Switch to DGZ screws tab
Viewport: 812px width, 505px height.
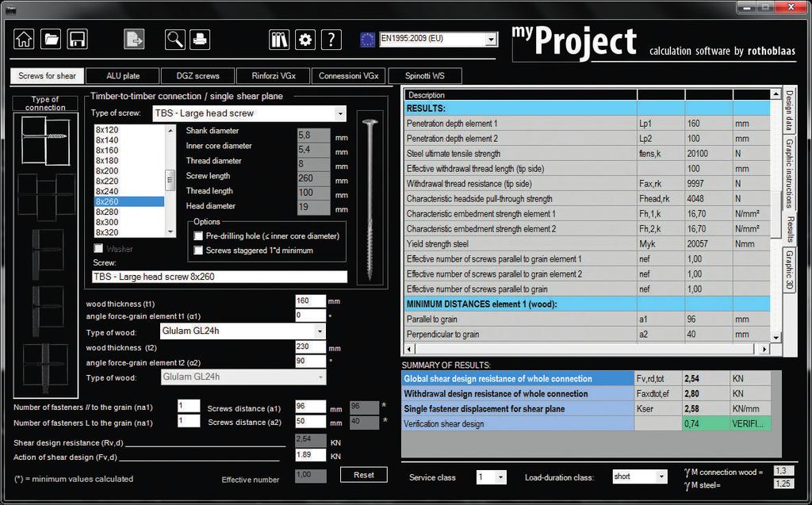[197, 75]
